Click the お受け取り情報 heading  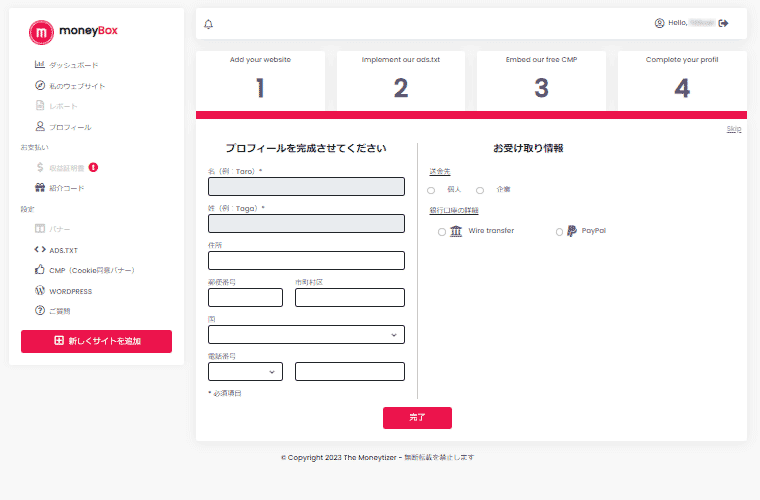click(x=528, y=148)
